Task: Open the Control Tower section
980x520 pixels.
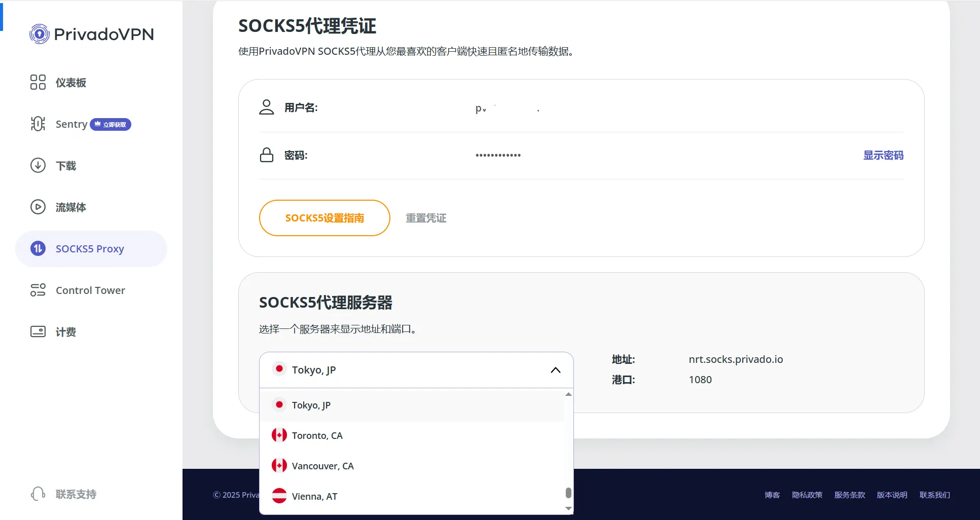Action: click(x=91, y=290)
